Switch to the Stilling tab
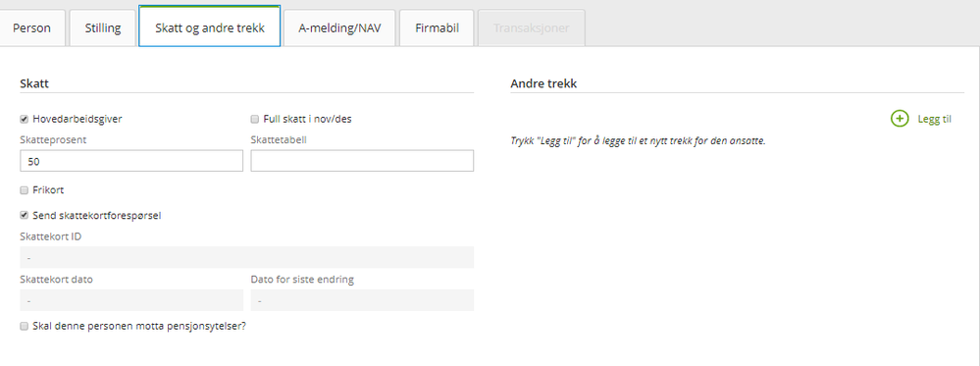The image size is (980, 366). coord(102,28)
